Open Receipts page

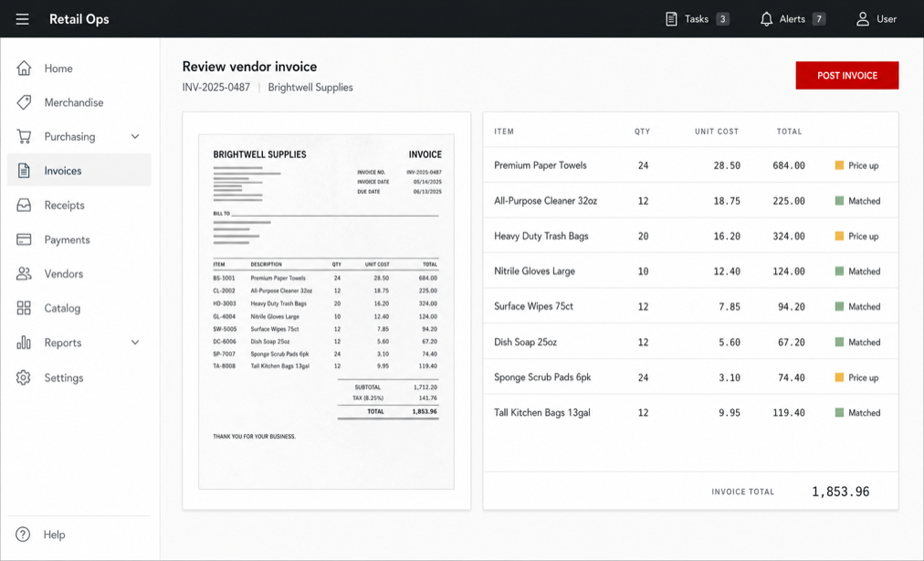click(x=79, y=206)
